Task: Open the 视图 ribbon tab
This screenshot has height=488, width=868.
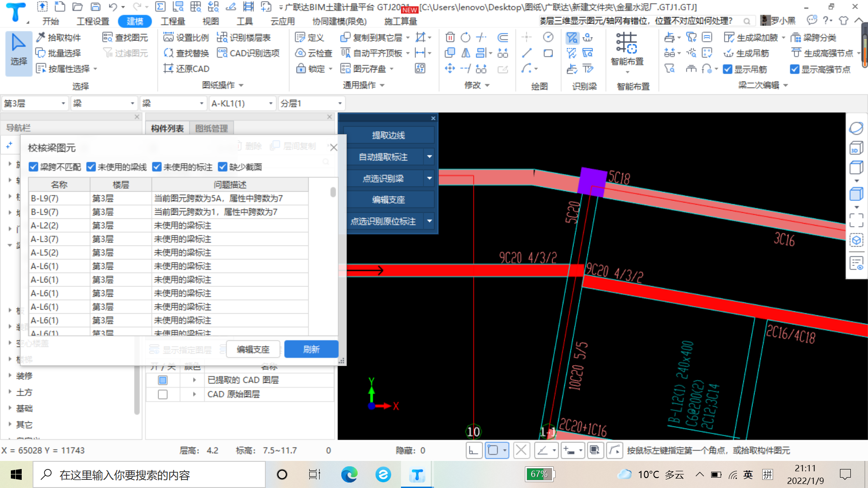Action: 210,21
